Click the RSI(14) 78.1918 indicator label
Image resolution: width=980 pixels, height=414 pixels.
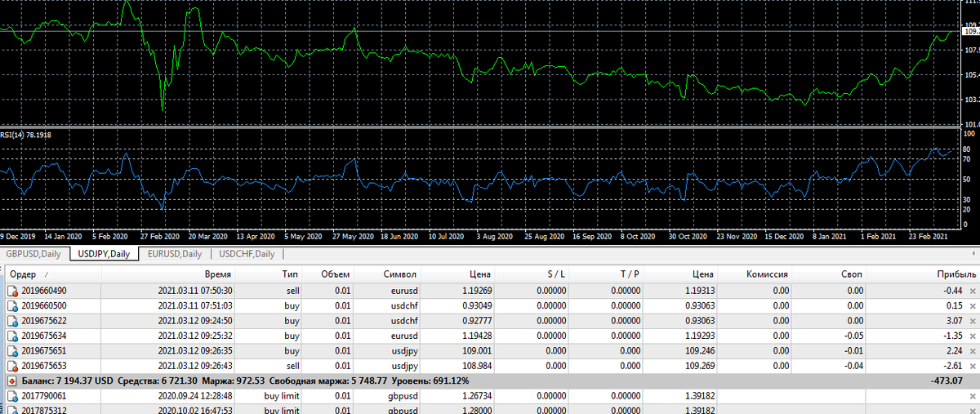click(26, 135)
